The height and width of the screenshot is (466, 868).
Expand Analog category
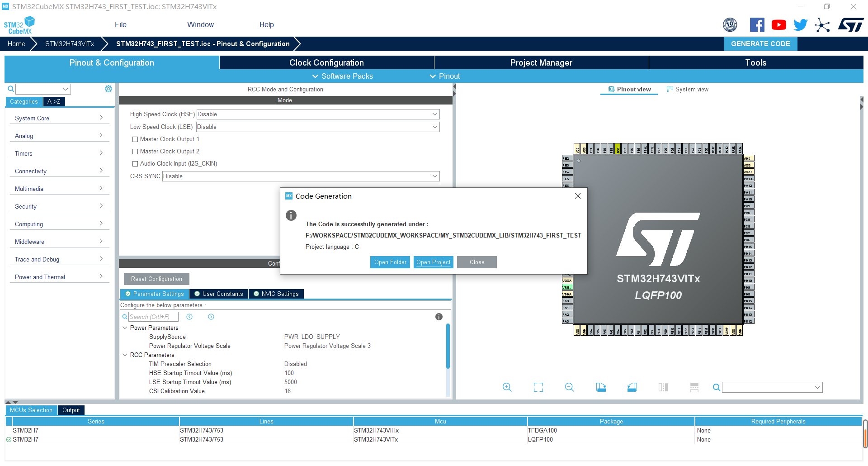[59, 136]
